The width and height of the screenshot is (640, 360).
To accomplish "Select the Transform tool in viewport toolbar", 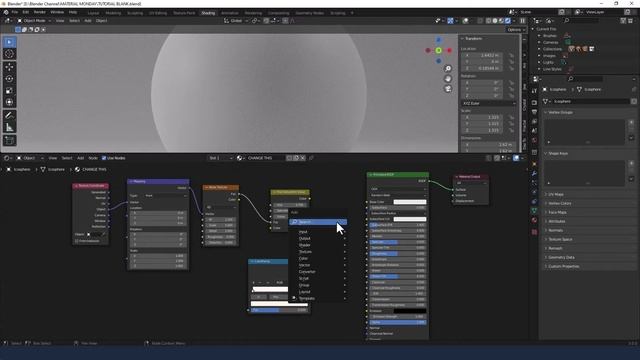I will pyautogui.click(x=10, y=102).
